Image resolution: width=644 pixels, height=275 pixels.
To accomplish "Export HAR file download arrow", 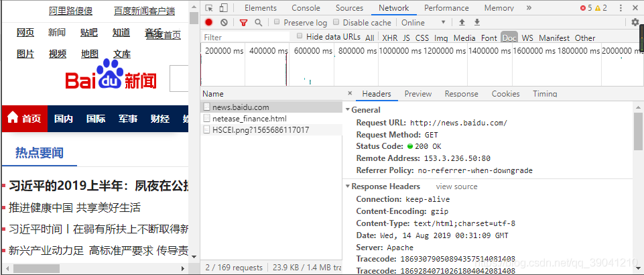I will [477, 22].
